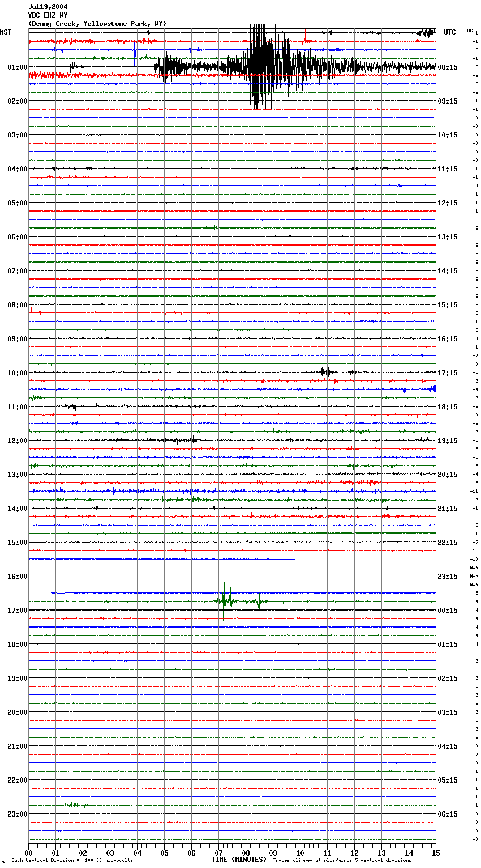
Task: Click the TIME (MINUTES) axis title
Action: 239,860
